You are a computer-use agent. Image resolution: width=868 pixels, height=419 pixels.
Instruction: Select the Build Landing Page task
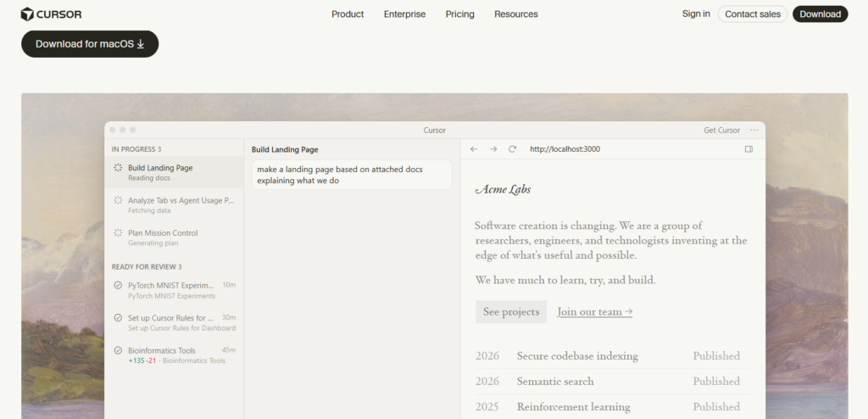pos(174,172)
